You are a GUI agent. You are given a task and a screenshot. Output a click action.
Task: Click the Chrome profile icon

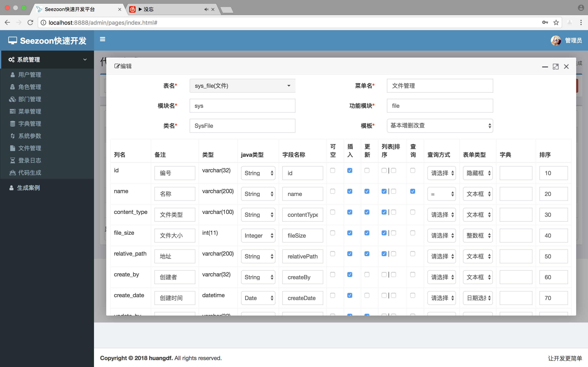click(581, 8)
